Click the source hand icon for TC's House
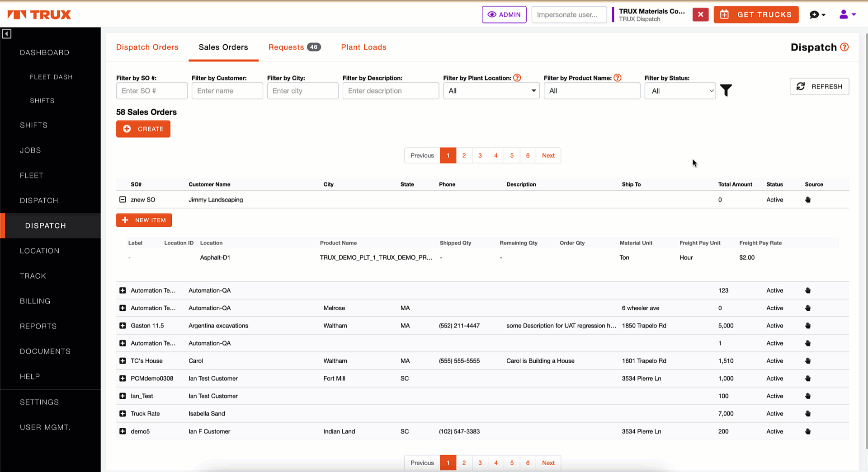 [808, 361]
